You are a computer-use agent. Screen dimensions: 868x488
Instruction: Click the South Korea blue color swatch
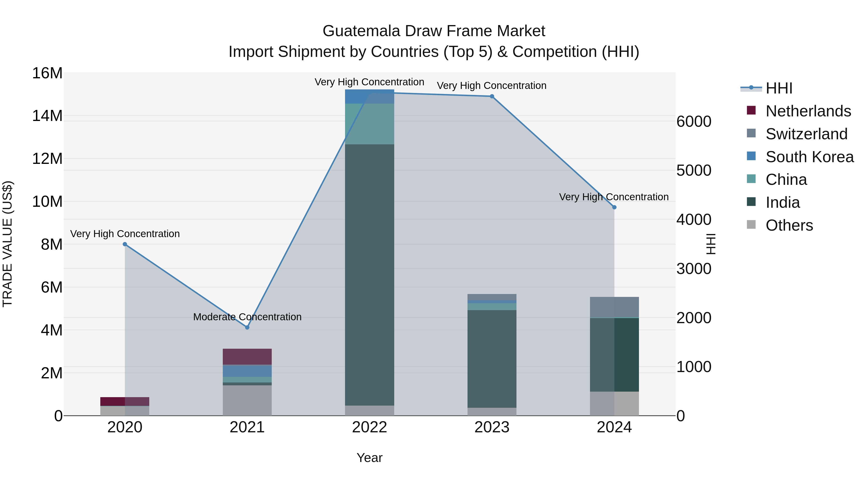(x=751, y=156)
